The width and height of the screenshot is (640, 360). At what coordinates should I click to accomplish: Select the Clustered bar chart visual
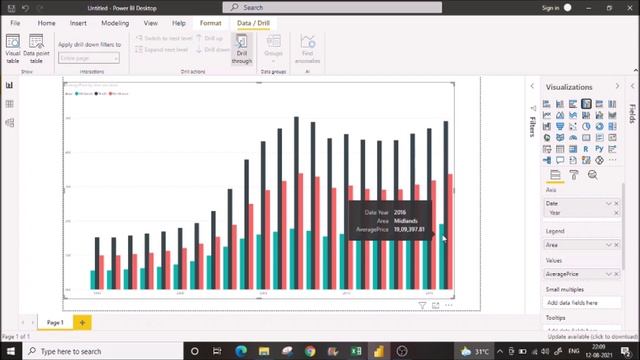point(573,104)
